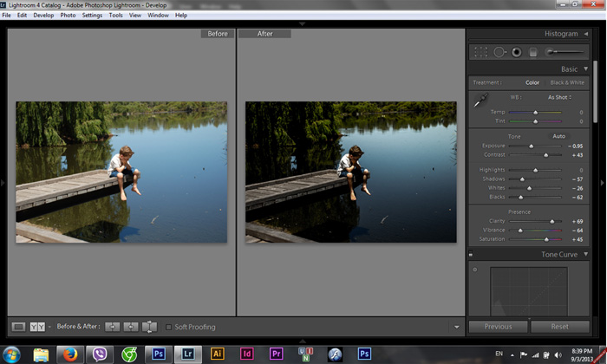Click the Saturation value +45

tap(578, 239)
